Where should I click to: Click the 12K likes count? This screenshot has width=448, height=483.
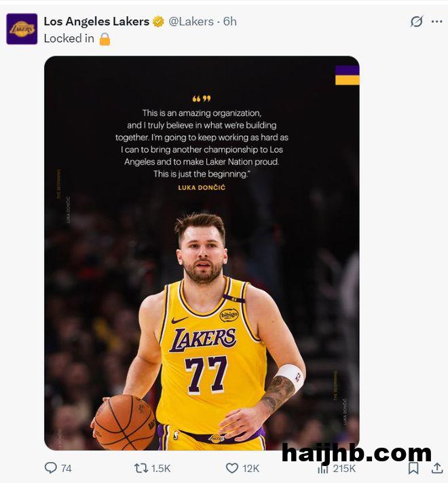(250, 469)
